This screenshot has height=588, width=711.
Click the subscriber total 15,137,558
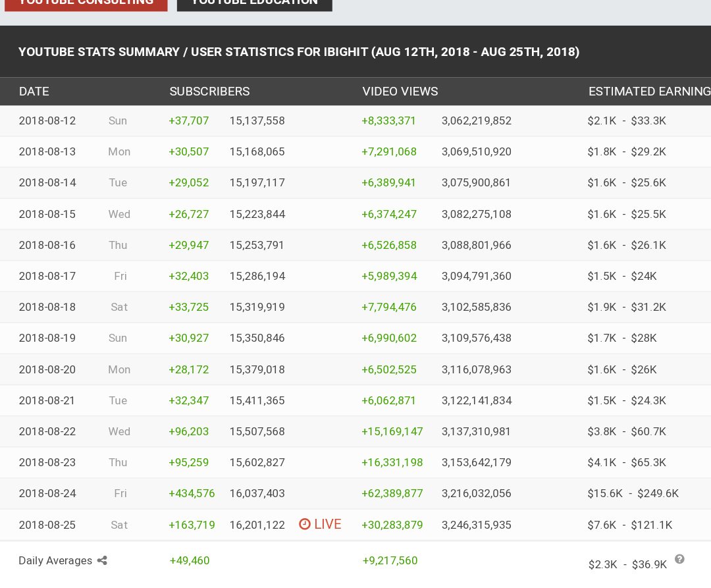pos(257,120)
